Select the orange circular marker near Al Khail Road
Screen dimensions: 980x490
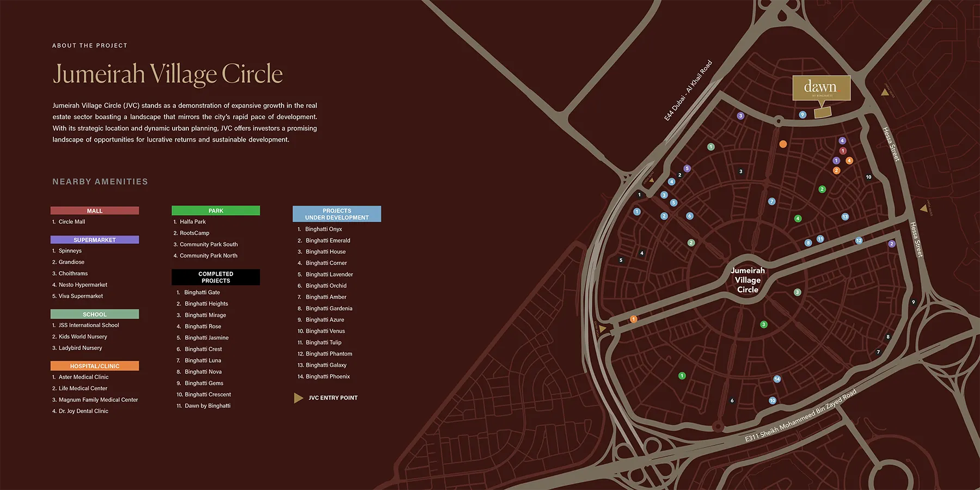pos(783,144)
